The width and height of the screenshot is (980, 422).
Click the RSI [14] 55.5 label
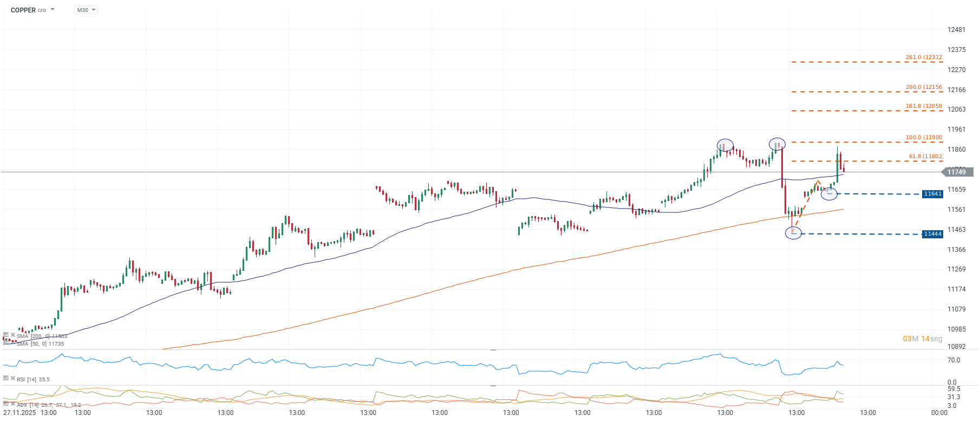click(x=33, y=379)
